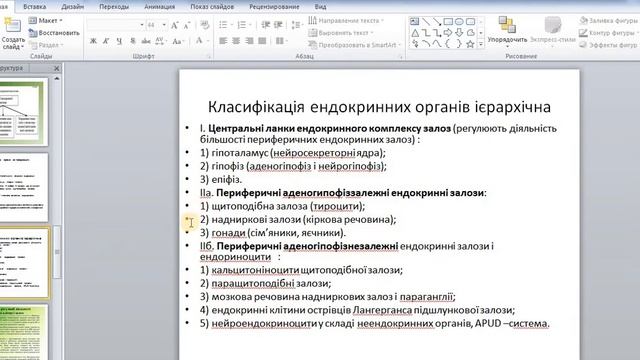Viewport: 640px width, 360px height.
Task: Close the slides pane with X
Action: [57, 68]
